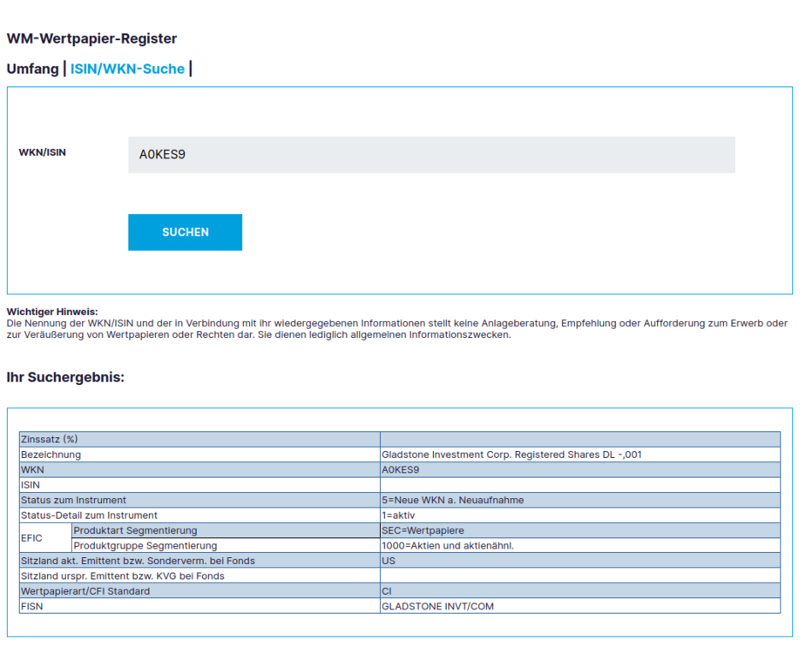Click the US country value
812x653 pixels.
389,561
